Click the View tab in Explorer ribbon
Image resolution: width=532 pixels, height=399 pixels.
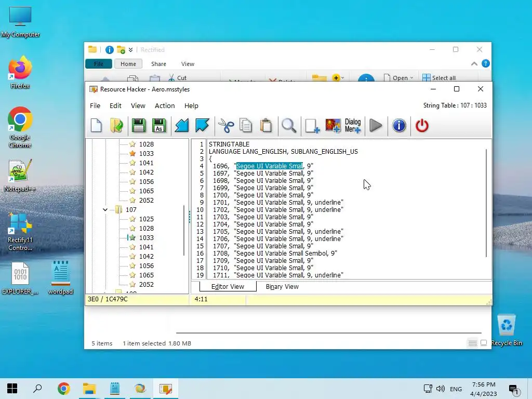(188, 64)
